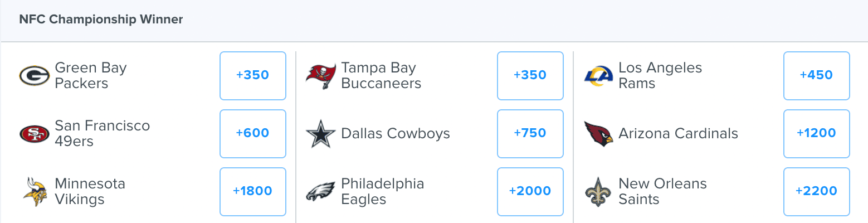Add San Francisco 49ers +600 bet
This screenshot has width=868, height=223.
click(253, 133)
